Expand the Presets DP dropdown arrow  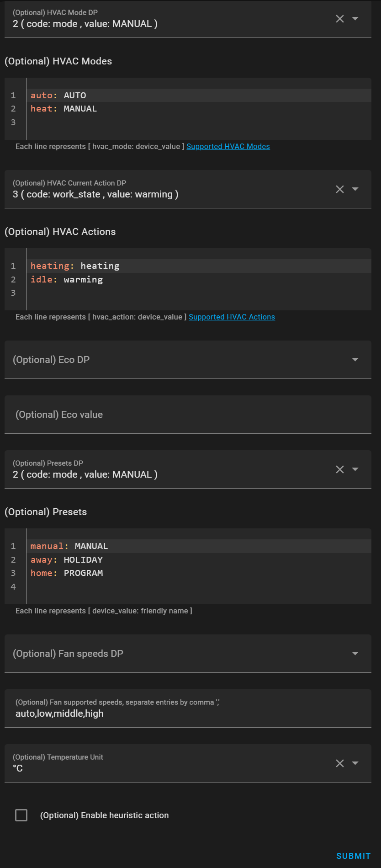coord(355,469)
